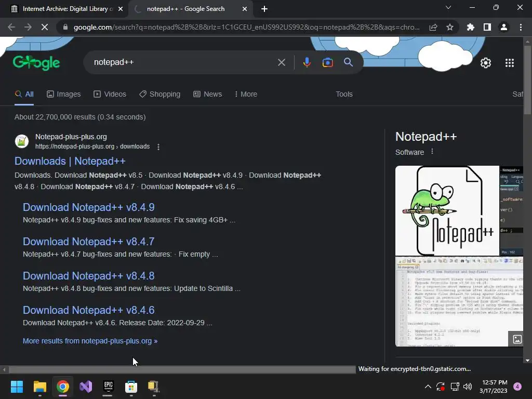This screenshot has width=532, height=399.
Task: Show hidden system tray icons
Action: [428, 387]
